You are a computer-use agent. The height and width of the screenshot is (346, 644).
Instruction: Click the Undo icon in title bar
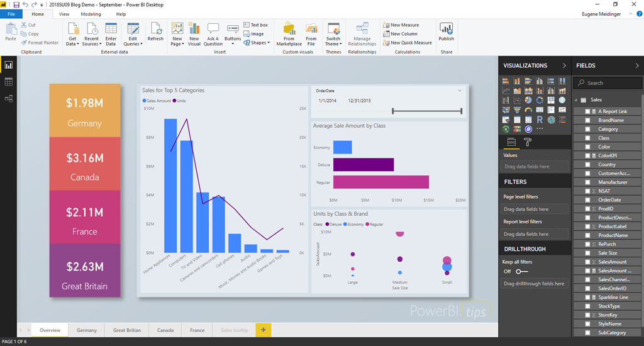pyautogui.click(x=25, y=4)
